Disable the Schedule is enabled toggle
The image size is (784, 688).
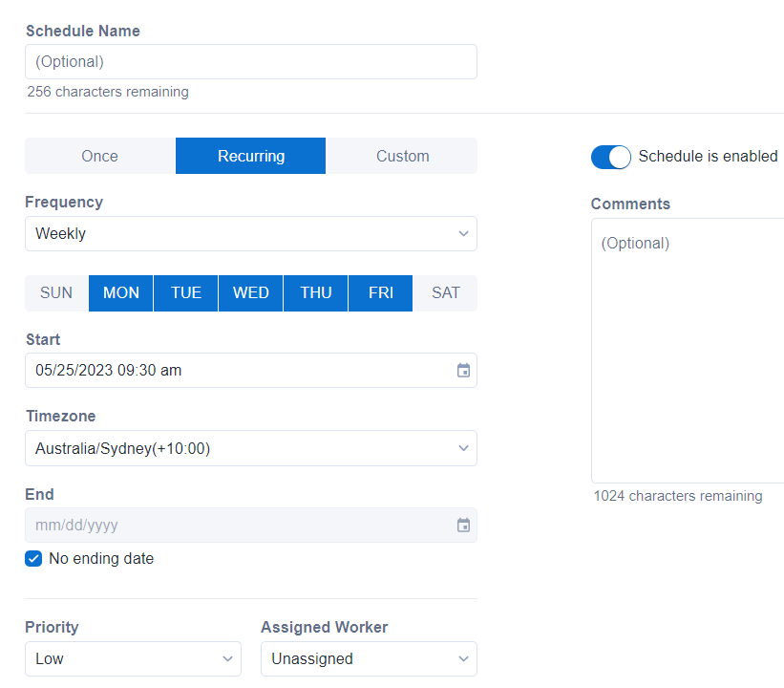(x=611, y=156)
